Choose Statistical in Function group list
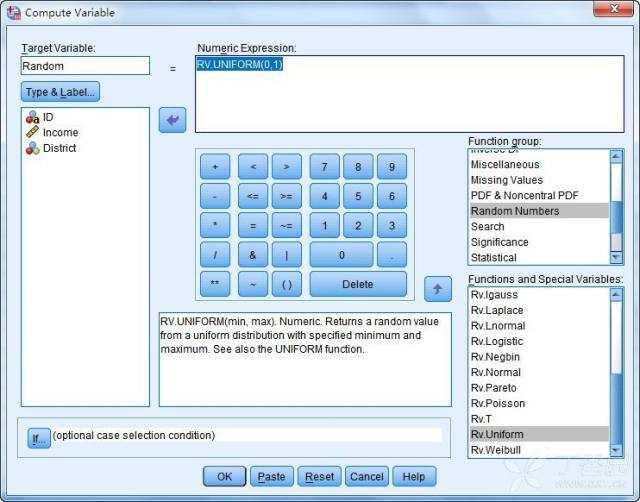Screen dimensions: 640x502 [x=493, y=257]
